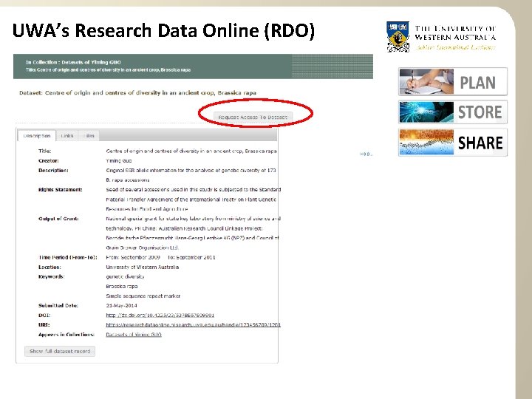The height and width of the screenshot is (399, 532).
Task: Click the Request Access To Dataset button
Action: tap(253, 117)
